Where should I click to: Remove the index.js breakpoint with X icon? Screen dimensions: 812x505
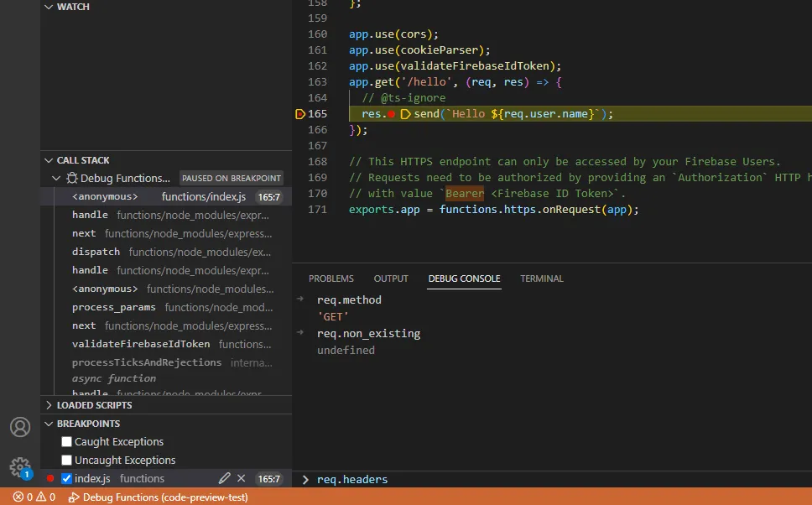click(x=242, y=478)
